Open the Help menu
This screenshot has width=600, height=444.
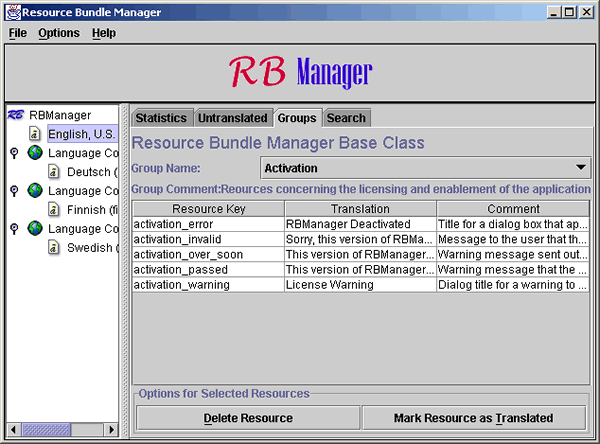coord(104,33)
